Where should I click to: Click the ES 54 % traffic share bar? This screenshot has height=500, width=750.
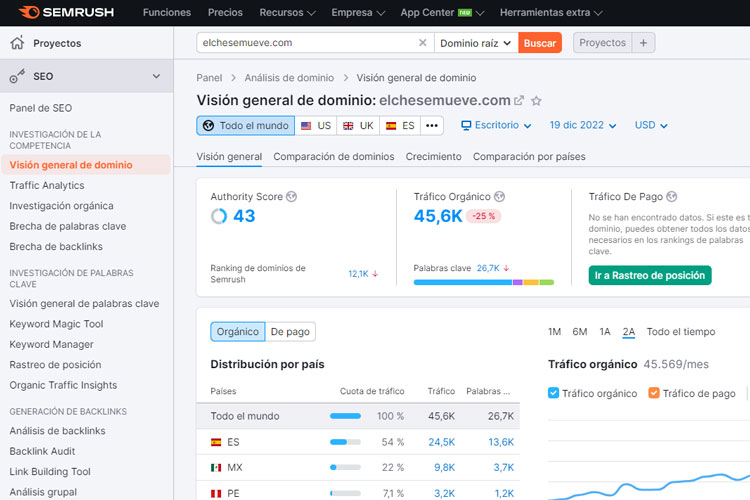tap(345, 442)
